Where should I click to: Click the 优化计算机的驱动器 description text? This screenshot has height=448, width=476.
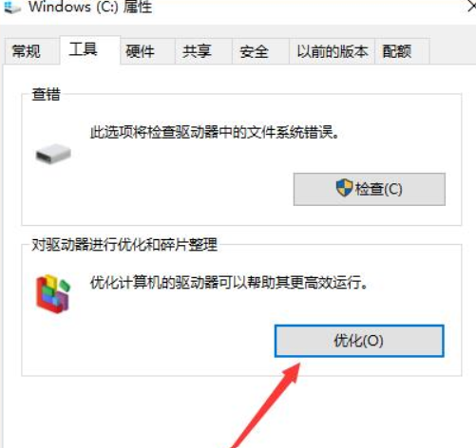pyautogui.click(x=229, y=282)
